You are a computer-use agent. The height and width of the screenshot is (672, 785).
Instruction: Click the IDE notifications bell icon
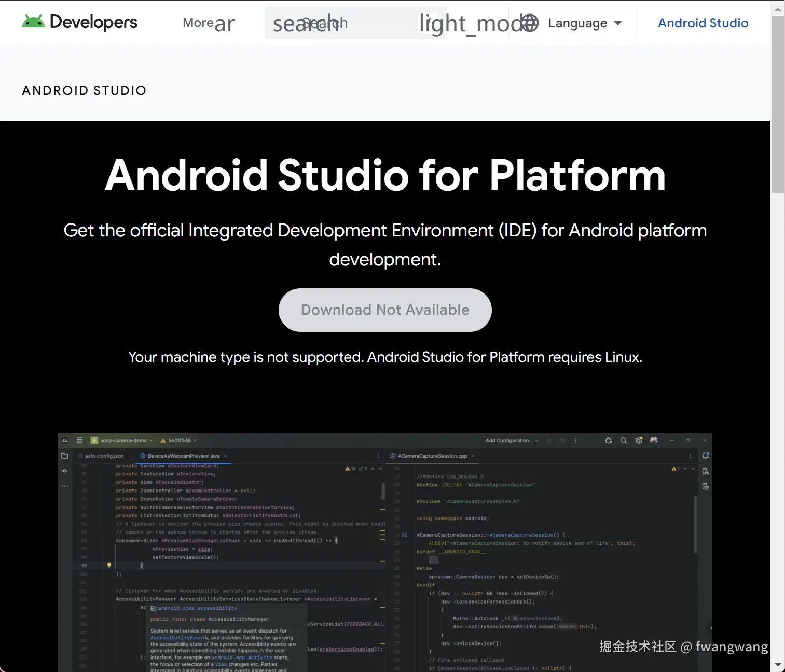(x=706, y=456)
